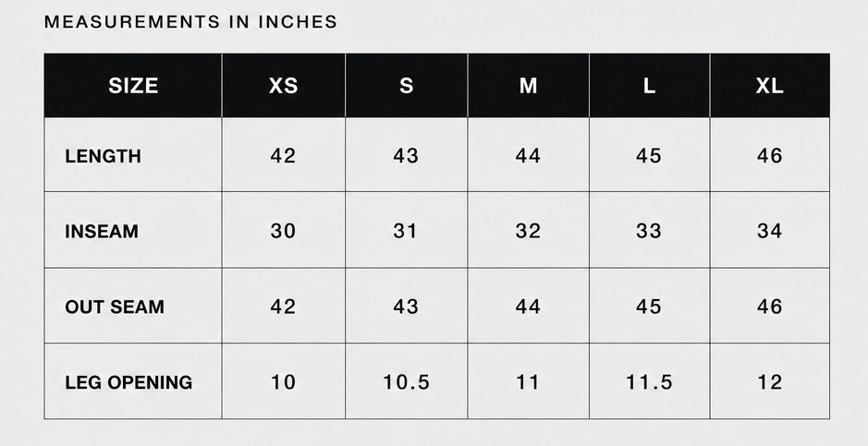Viewport: 868px width, 446px height.
Task: Select the M column header
Action: (528, 86)
